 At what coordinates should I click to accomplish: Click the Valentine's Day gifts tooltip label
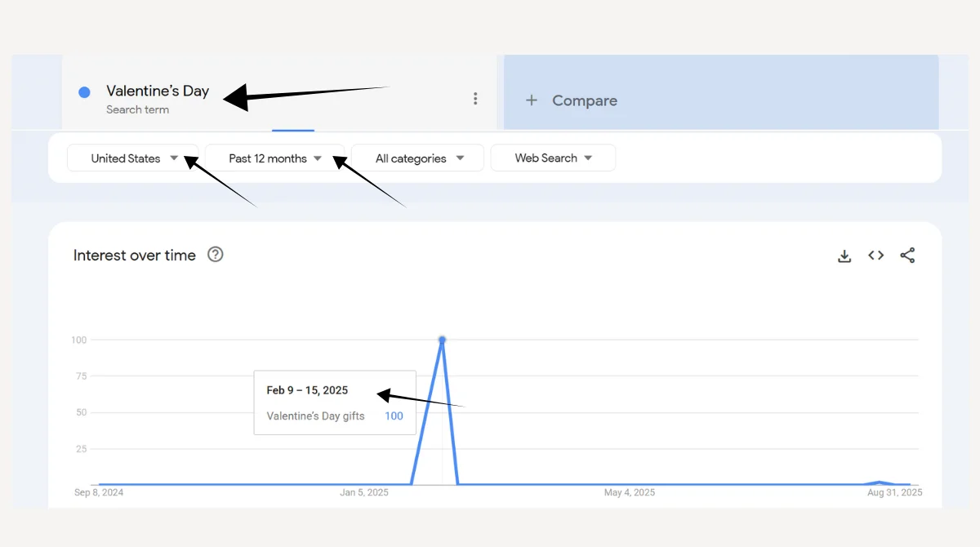(x=316, y=416)
